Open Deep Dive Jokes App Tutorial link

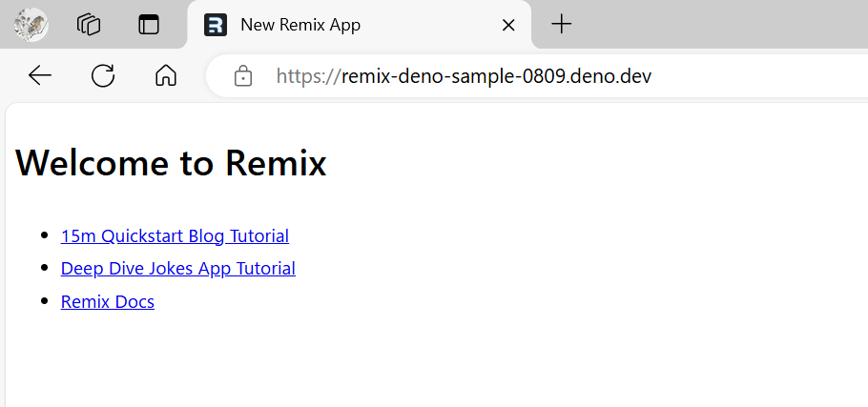tap(178, 268)
